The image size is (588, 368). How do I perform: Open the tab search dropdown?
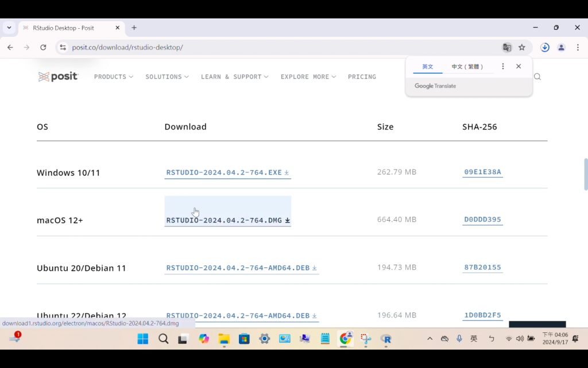click(9, 28)
